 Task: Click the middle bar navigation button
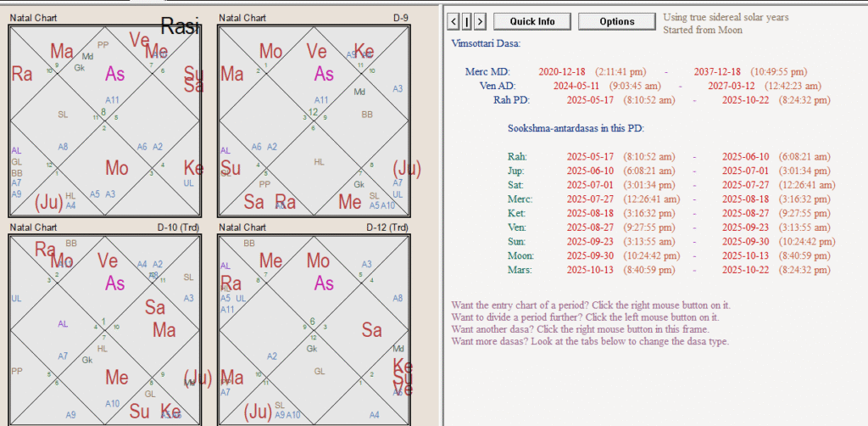coord(467,21)
